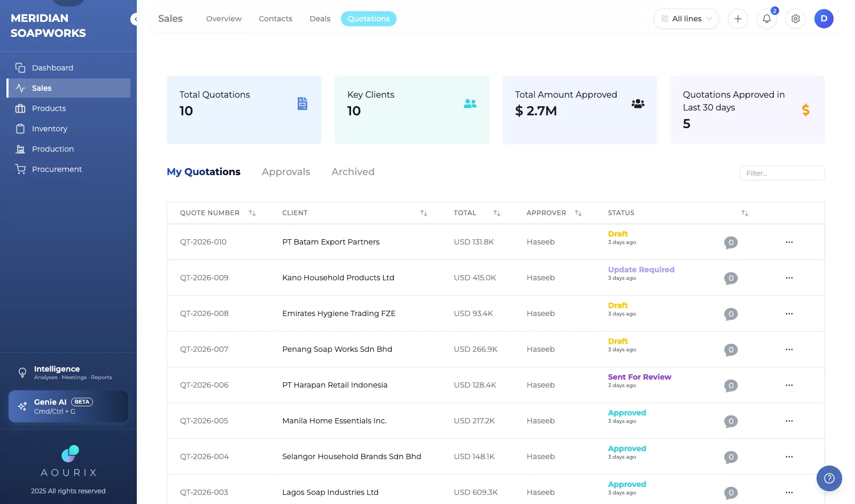Switch to the Overview tab

click(224, 19)
